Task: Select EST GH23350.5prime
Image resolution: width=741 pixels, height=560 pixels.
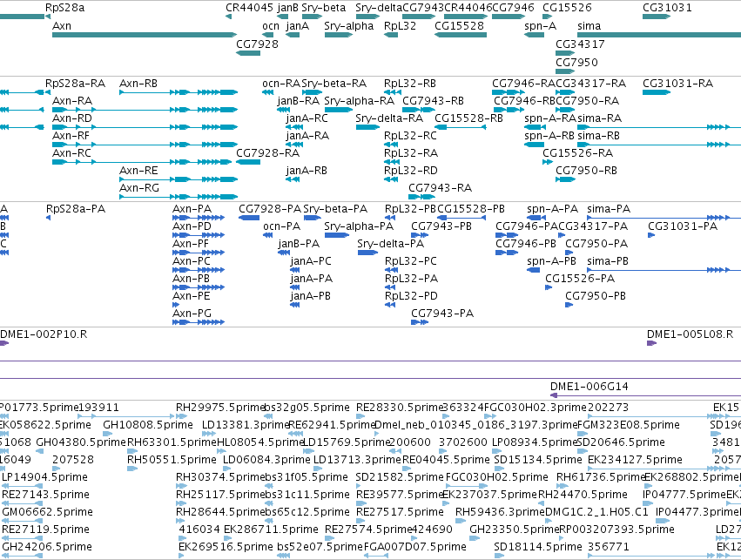Action: [475, 538]
